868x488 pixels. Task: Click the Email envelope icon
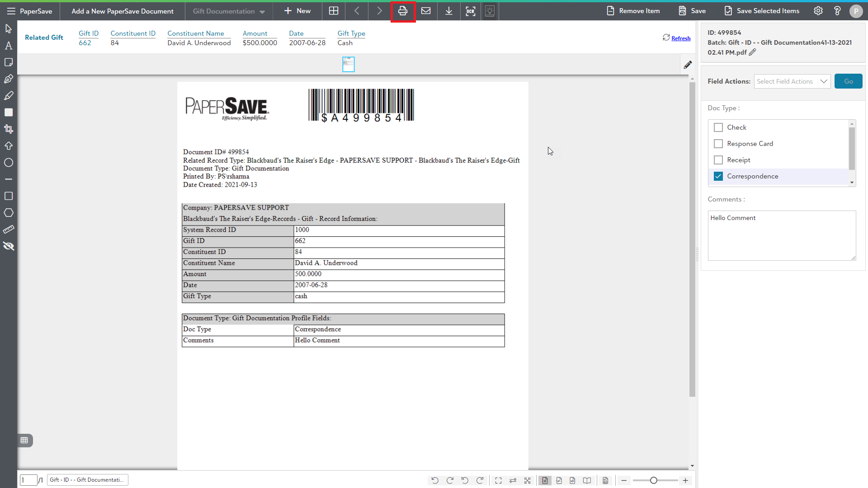[x=425, y=11]
